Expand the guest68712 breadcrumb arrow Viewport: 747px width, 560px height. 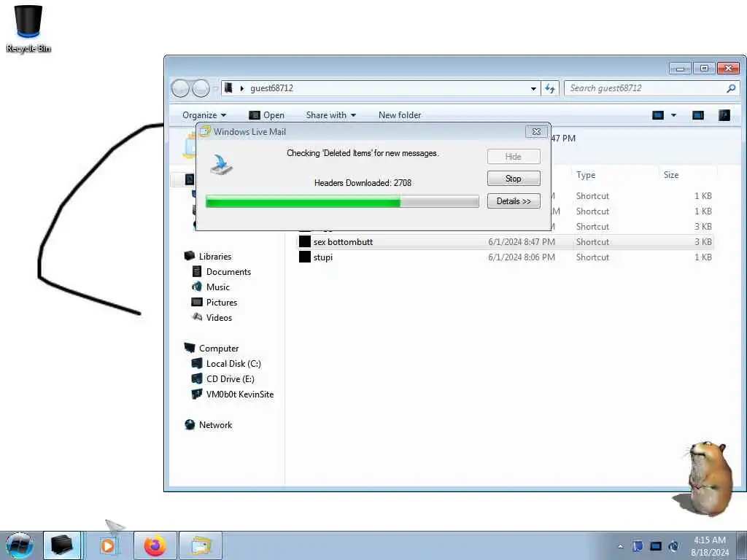[x=242, y=88]
